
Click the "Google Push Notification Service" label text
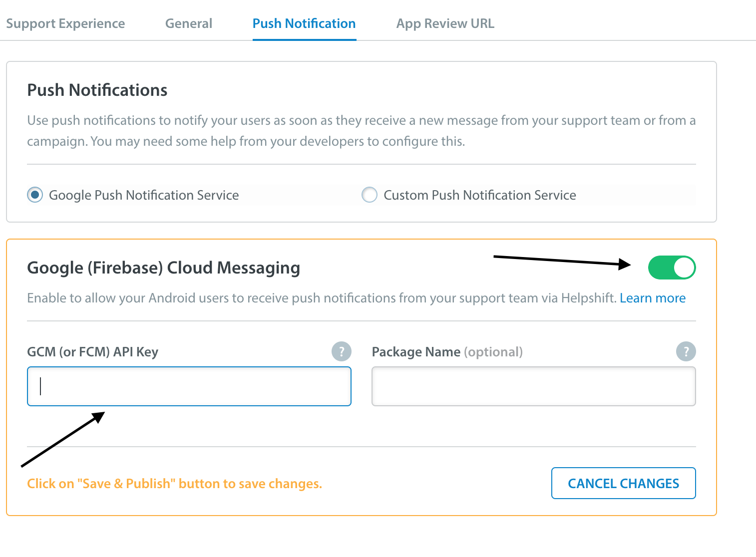pyautogui.click(x=144, y=195)
